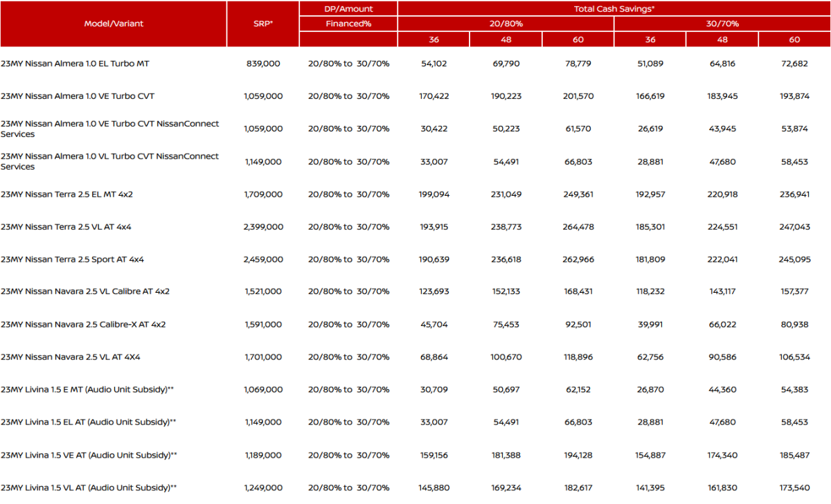
Task: Click the savings value 249,361
Action: pos(578,195)
